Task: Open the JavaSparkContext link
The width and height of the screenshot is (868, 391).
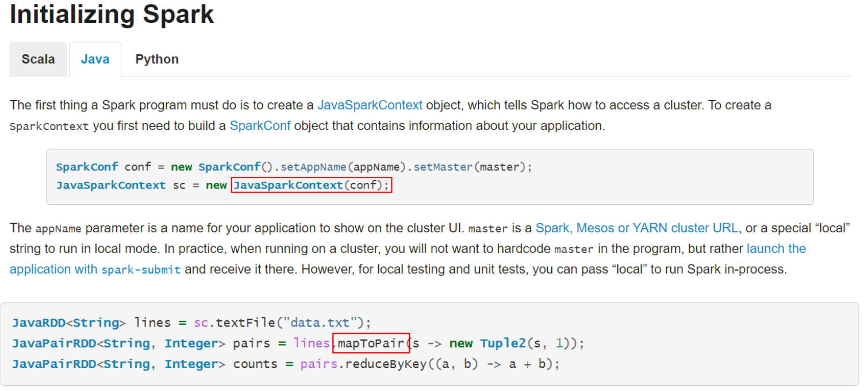Action: (x=370, y=105)
